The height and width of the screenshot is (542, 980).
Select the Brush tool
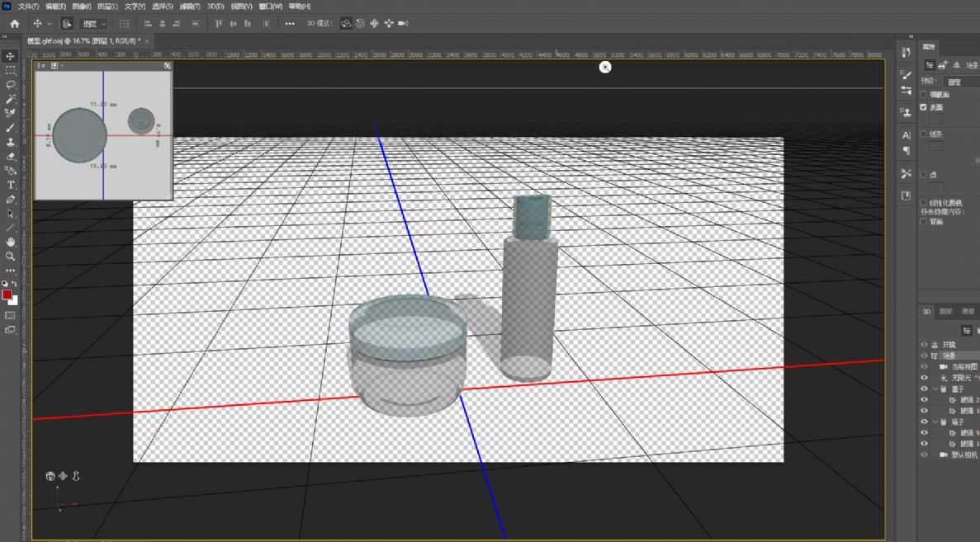[10, 127]
